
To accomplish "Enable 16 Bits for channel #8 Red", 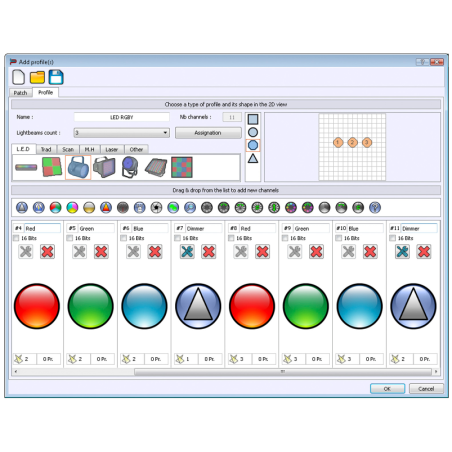I will click(231, 238).
